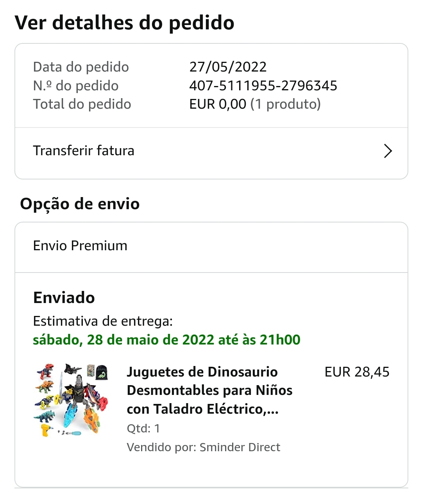The image size is (422, 504).
Task: Click the order date 27/05/2022
Action: pos(228,67)
